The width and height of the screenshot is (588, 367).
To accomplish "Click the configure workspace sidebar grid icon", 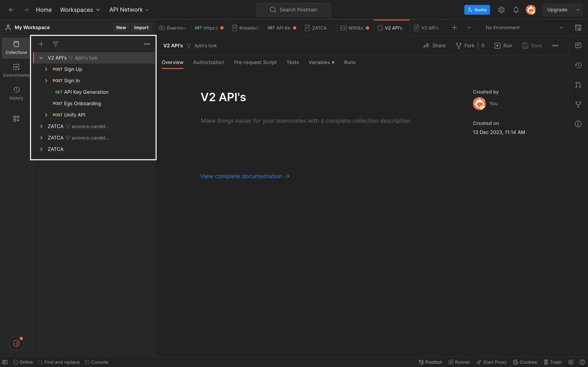I will pyautogui.click(x=16, y=118).
